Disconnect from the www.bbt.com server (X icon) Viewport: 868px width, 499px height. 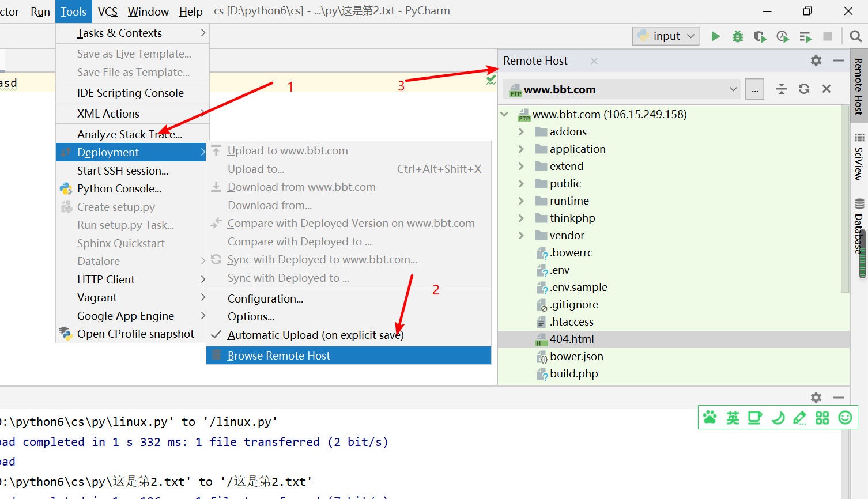click(827, 89)
